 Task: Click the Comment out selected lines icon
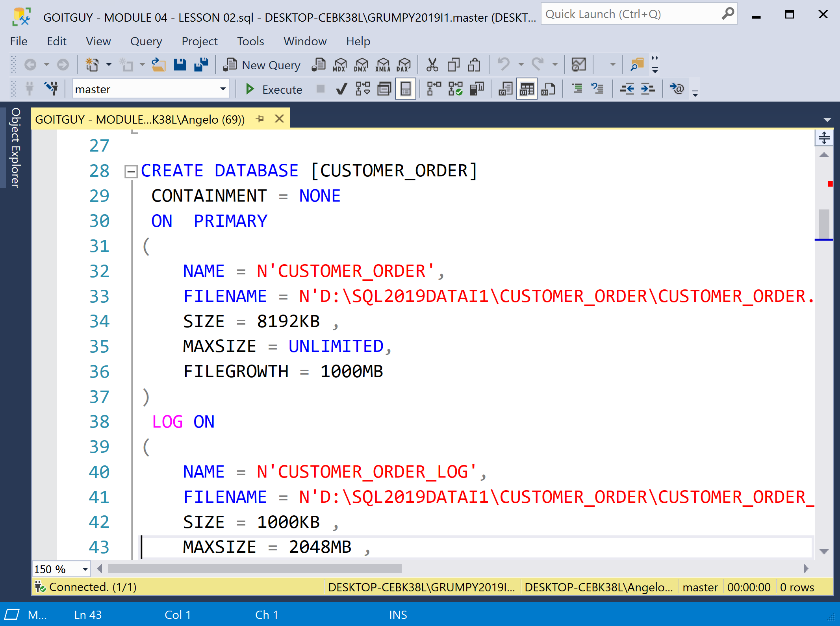(x=577, y=89)
